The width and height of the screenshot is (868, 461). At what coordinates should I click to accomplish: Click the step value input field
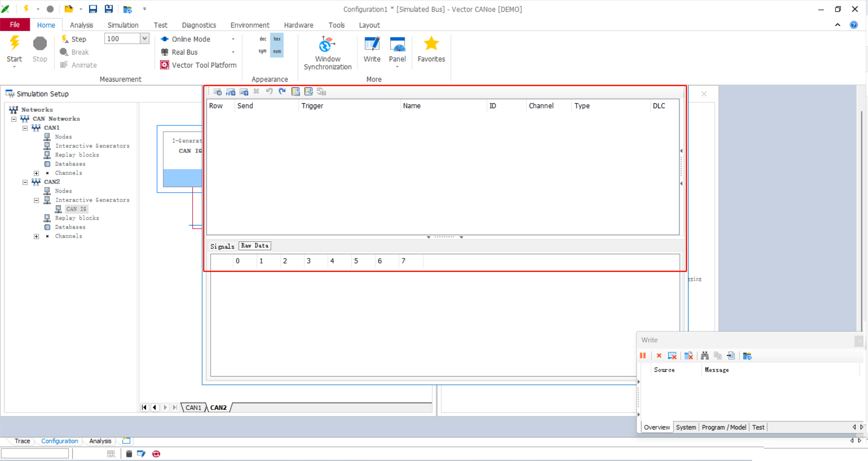tap(122, 39)
